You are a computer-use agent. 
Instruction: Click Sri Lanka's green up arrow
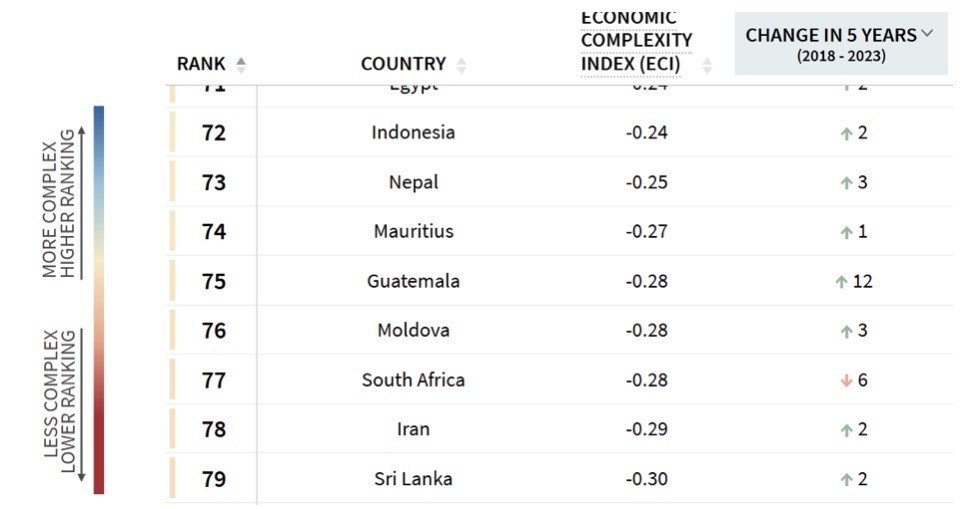click(x=846, y=480)
